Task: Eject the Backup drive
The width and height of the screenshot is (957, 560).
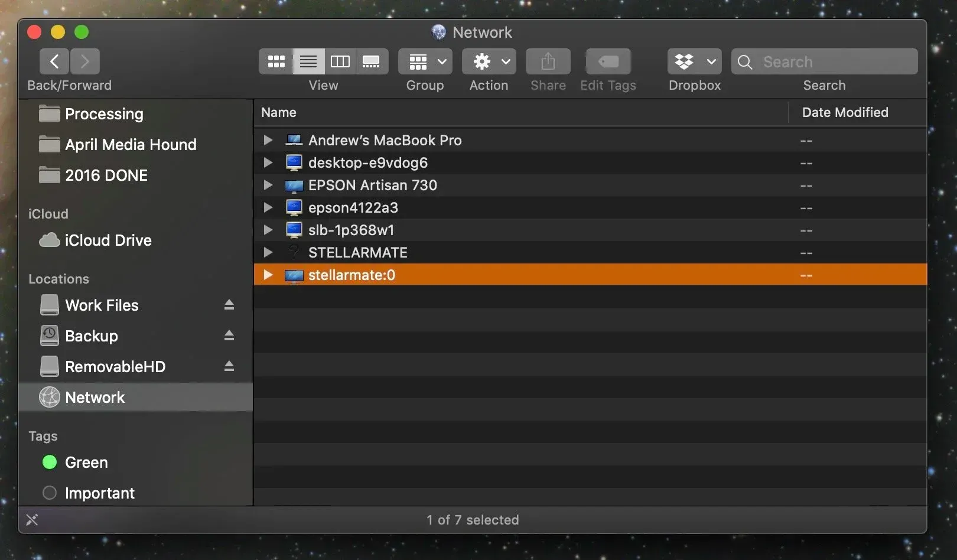Action: click(229, 336)
